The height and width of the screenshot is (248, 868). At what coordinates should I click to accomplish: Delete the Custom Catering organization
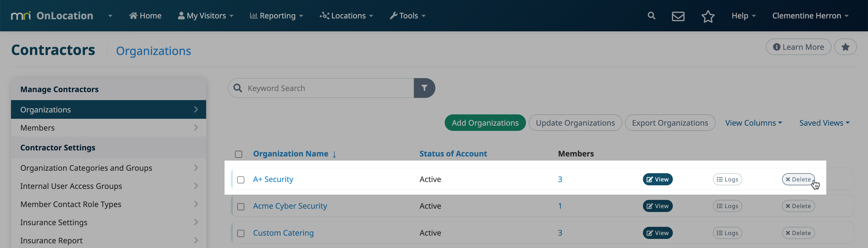[x=798, y=233]
